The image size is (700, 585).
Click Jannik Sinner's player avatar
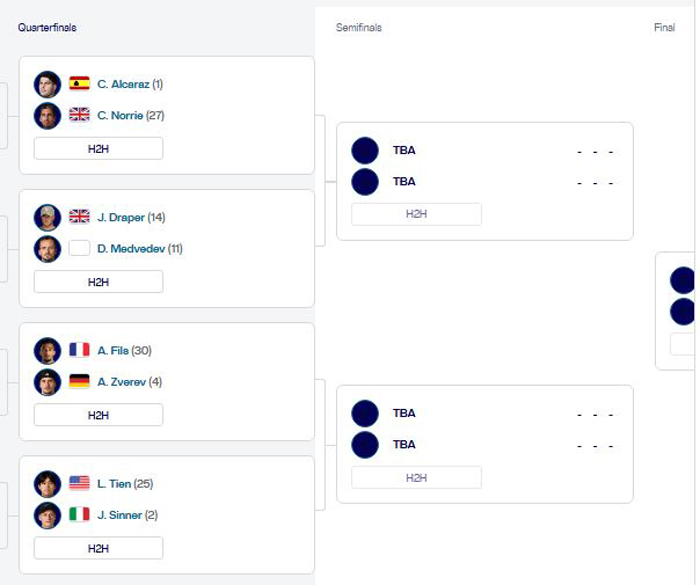pos(47,515)
